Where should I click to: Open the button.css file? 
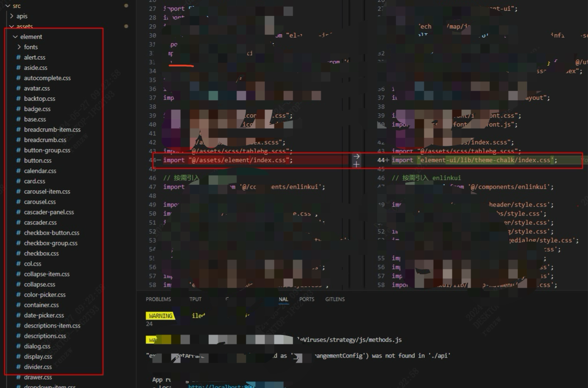click(x=37, y=161)
